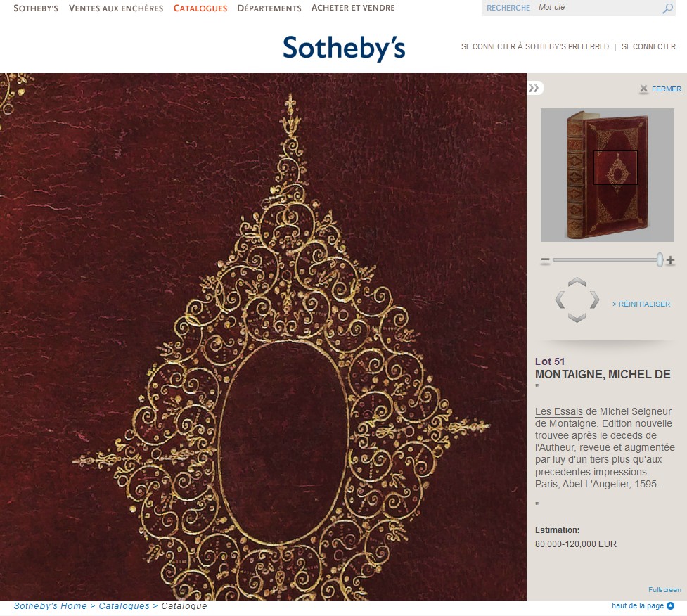
Task: Click the zoom slider handle
Action: tap(660, 259)
